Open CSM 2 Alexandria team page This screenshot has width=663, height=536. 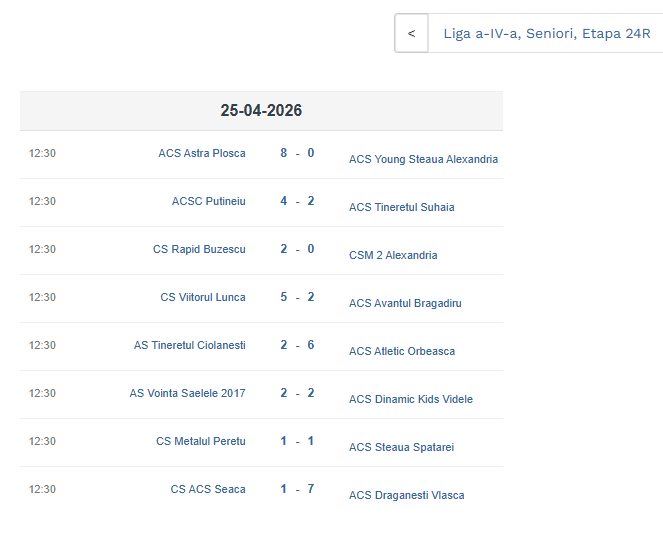pyautogui.click(x=393, y=255)
